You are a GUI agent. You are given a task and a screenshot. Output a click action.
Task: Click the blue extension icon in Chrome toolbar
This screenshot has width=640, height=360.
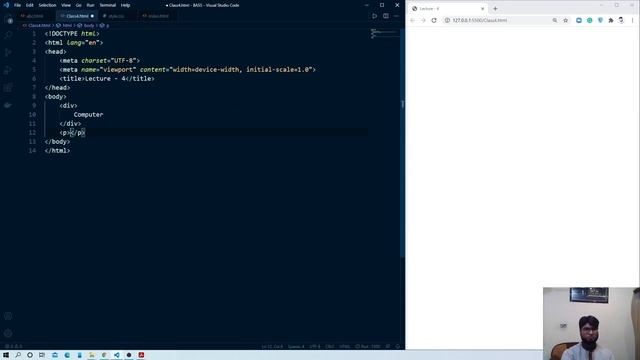[579, 20]
